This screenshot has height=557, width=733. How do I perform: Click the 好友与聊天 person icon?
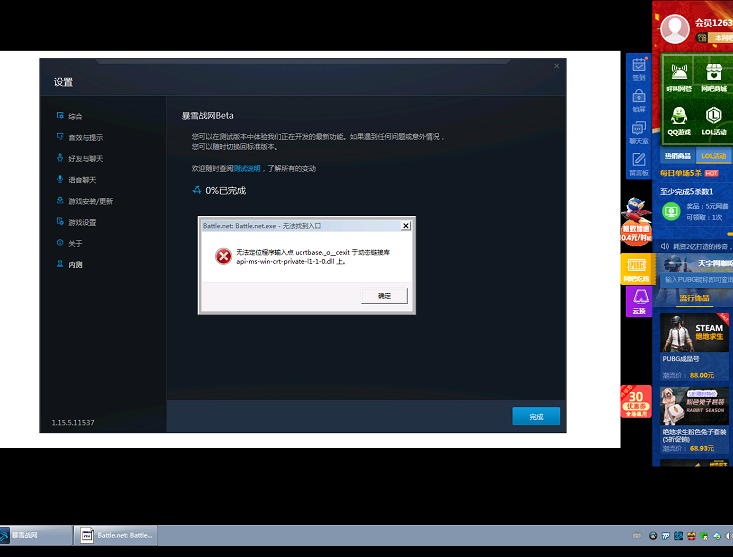(60, 157)
